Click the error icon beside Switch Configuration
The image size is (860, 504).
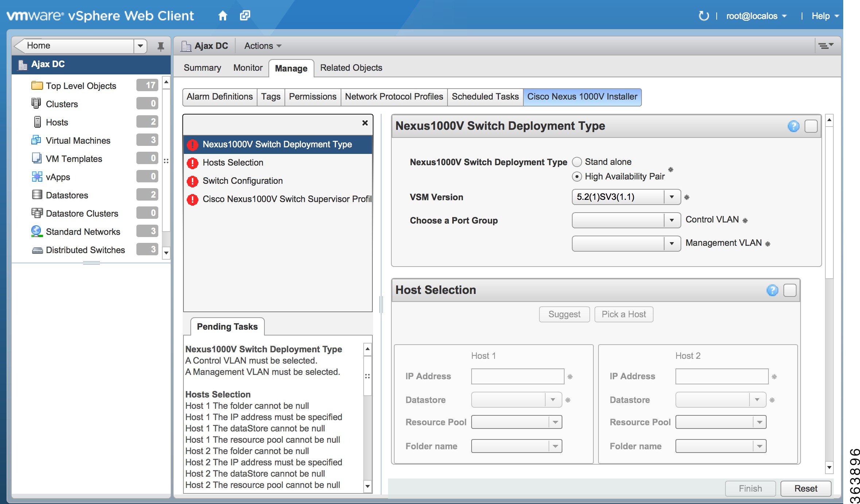click(193, 181)
